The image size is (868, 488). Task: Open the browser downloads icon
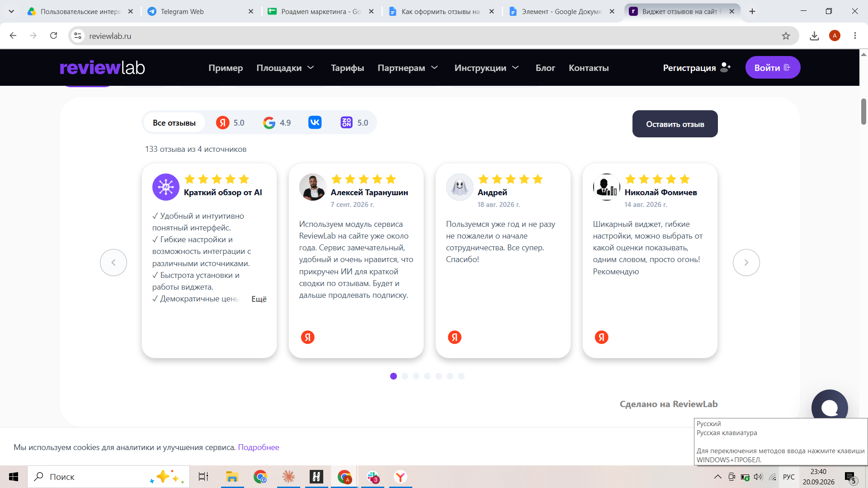tap(814, 36)
